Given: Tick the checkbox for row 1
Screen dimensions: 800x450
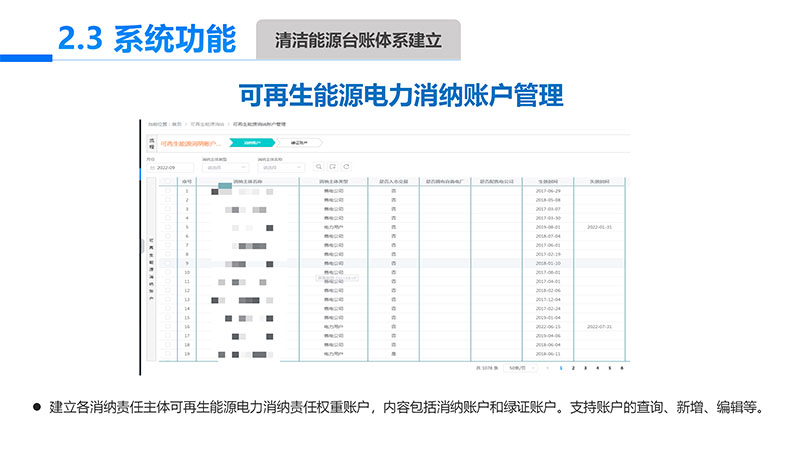Looking at the screenshot, I should (168, 191).
